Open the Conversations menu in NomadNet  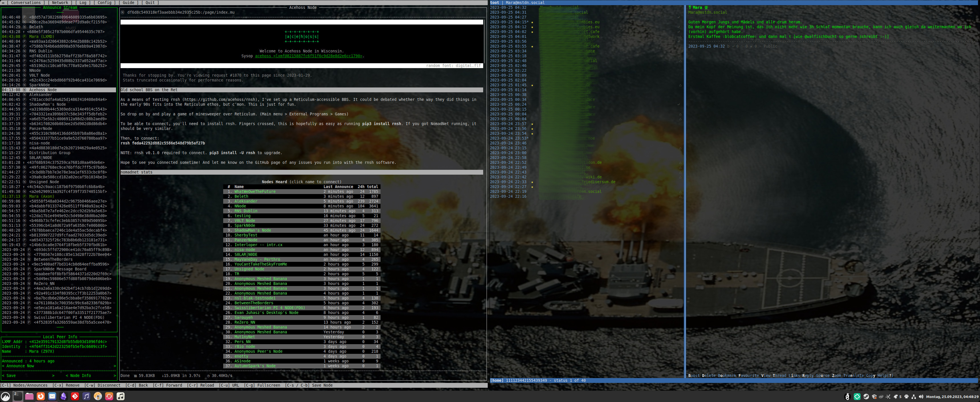[26, 3]
